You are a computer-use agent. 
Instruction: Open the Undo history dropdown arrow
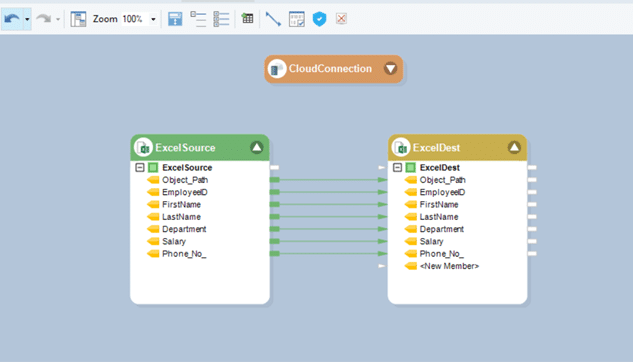point(27,19)
